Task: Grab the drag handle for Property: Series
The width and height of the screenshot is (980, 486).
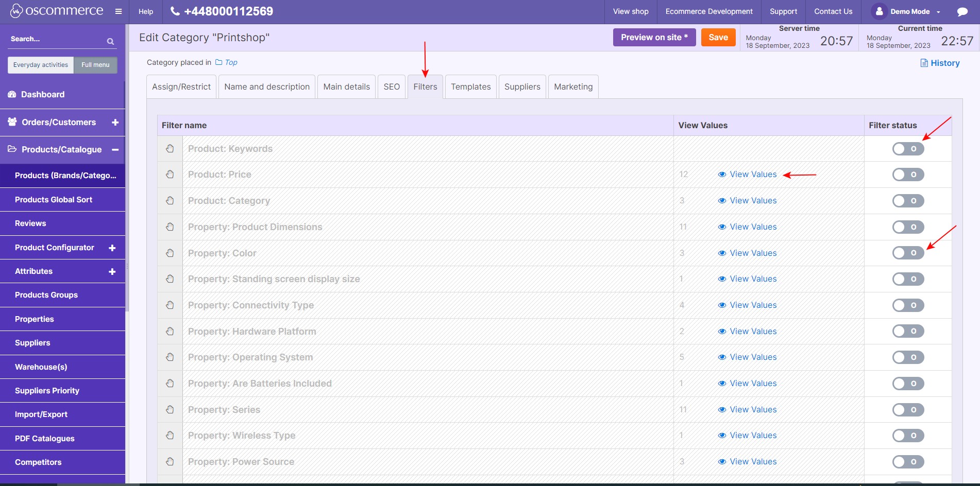Action: tap(170, 409)
